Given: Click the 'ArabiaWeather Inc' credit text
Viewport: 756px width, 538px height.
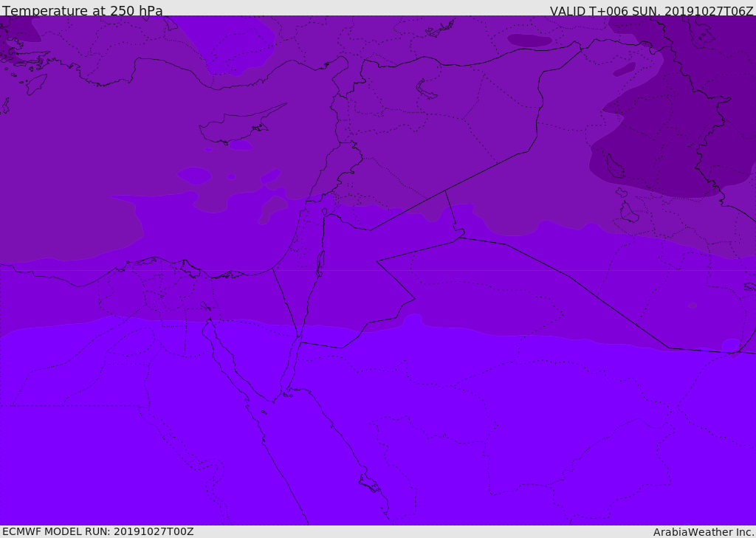Looking at the screenshot, I should (703, 532).
